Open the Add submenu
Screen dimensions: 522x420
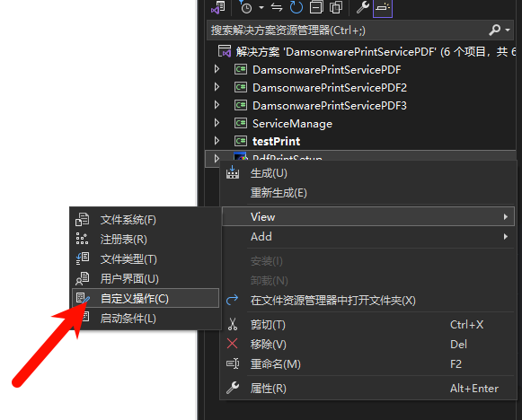tap(368, 236)
